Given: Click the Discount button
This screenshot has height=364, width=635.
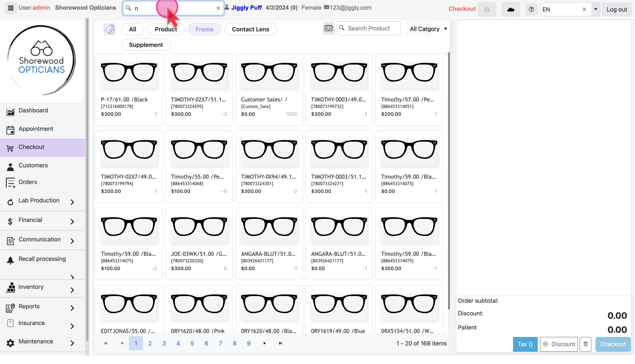Looking at the screenshot, I should tap(559, 344).
